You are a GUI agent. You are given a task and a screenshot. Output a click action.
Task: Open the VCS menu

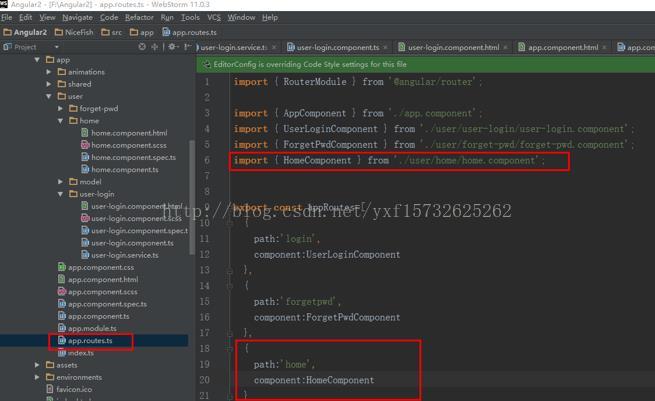pos(214,18)
